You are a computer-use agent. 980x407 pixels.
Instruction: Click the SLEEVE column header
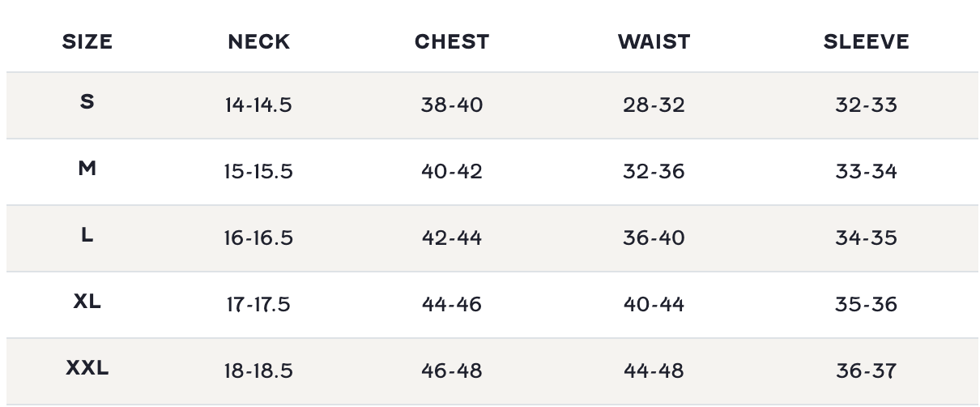coord(866,42)
